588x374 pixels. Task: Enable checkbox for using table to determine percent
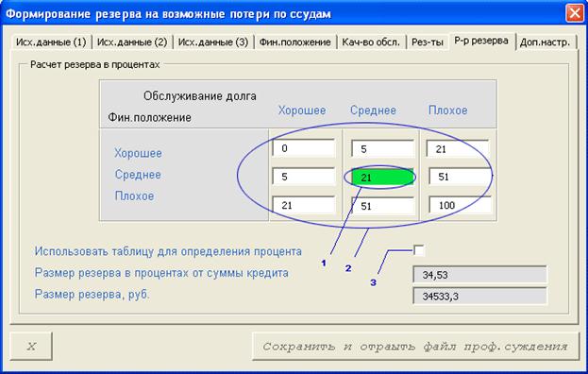418,250
